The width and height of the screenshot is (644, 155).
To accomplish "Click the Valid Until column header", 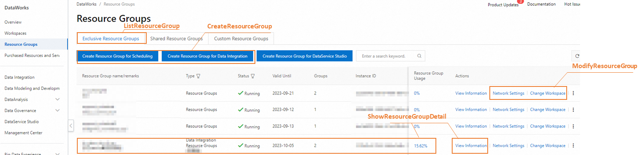I will pyautogui.click(x=282, y=76).
